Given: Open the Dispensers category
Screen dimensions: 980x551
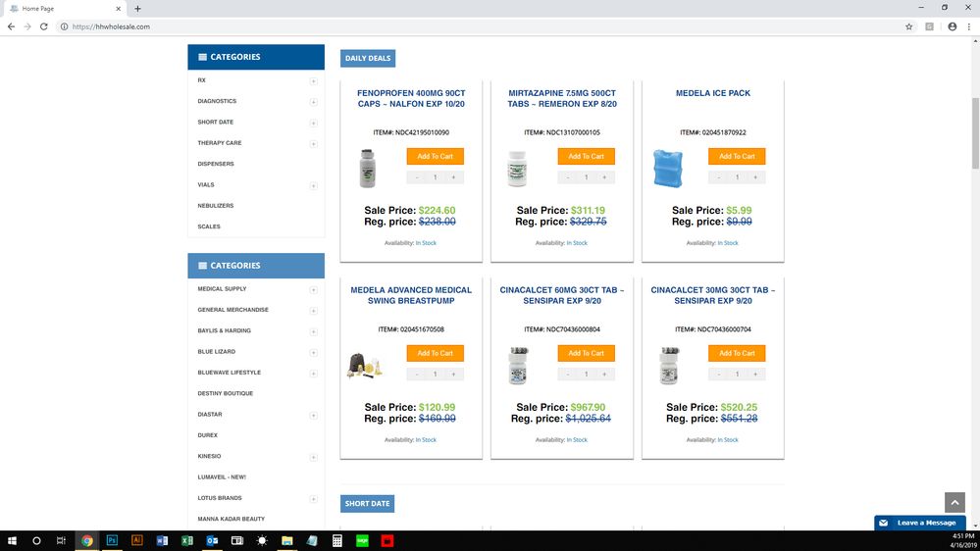Looking at the screenshot, I should point(216,164).
